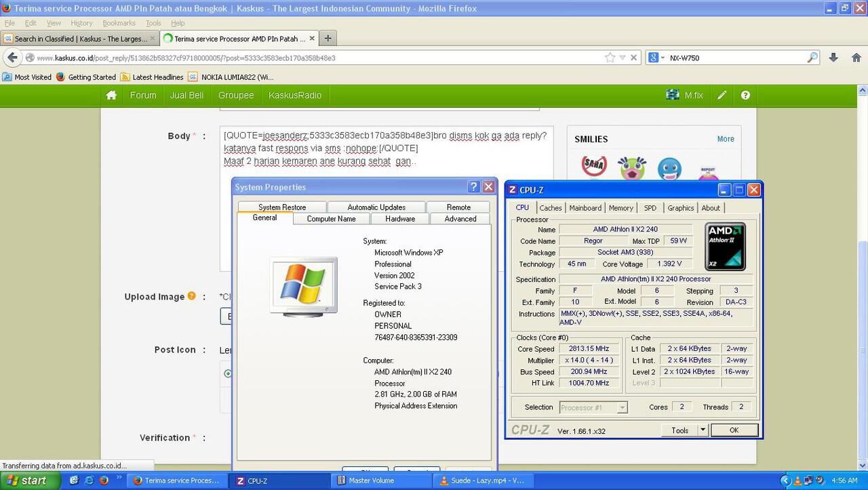Image resolution: width=868 pixels, height=490 pixels.
Task: Click the More link in Smilies panel
Action: [x=726, y=139]
